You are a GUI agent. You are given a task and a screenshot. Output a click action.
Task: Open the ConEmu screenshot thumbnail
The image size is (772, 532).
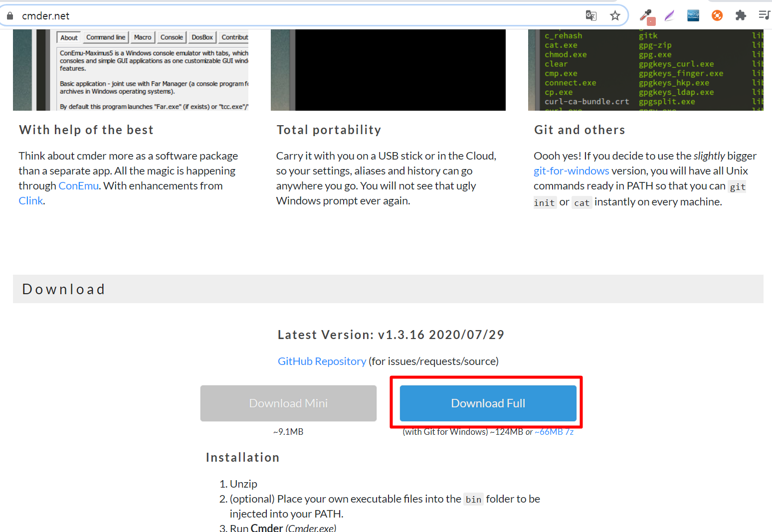point(131,70)
